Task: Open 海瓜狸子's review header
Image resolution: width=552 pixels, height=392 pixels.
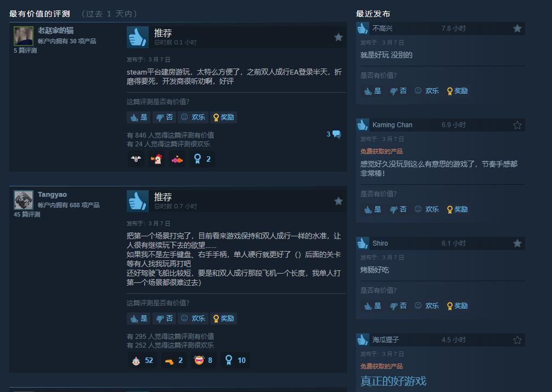Action: click(441, 340)
